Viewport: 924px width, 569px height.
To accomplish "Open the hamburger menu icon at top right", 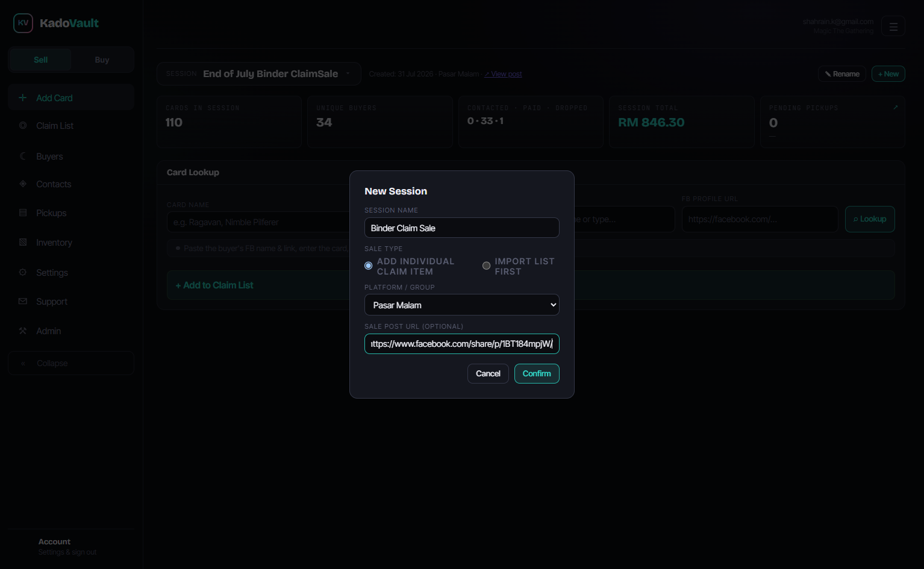I will coord(893,26).
